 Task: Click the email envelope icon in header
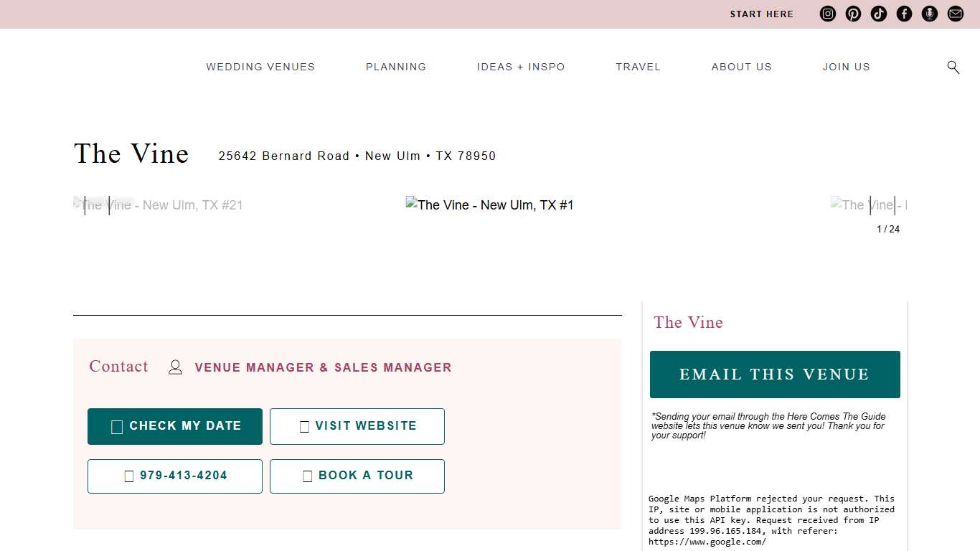pos(956,14)
